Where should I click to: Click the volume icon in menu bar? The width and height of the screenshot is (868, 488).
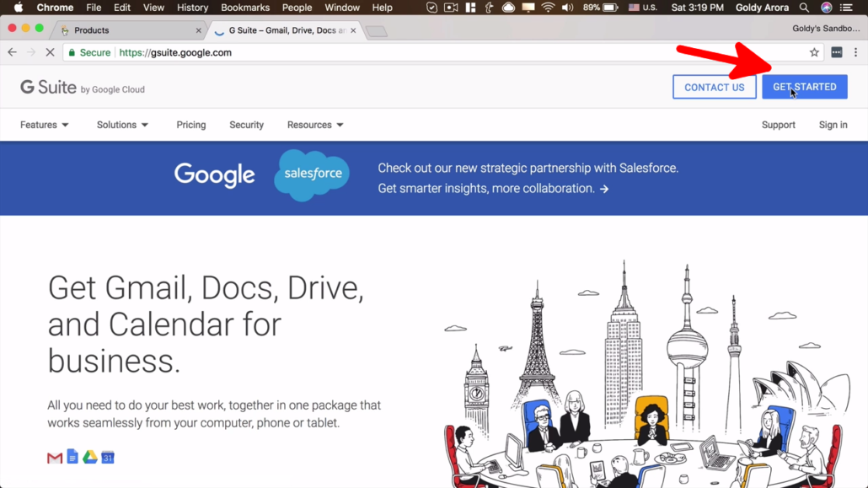(567, 8)
